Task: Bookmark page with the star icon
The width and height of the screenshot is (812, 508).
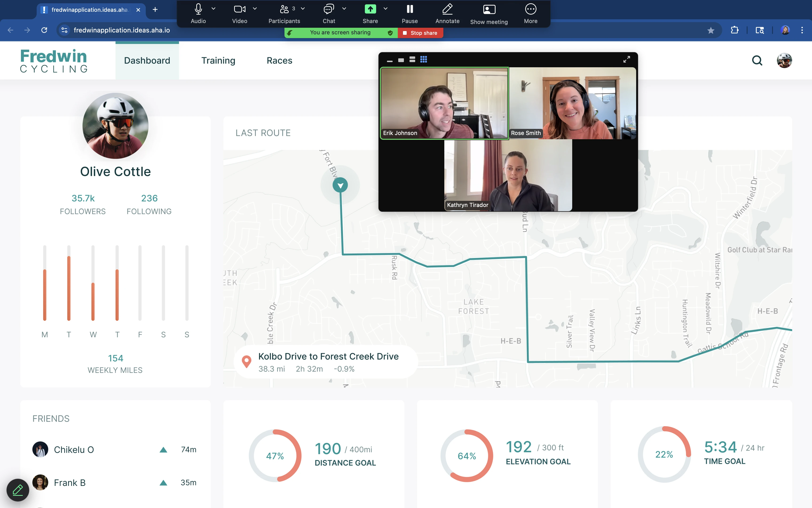Action: click(x=711, y=31)
